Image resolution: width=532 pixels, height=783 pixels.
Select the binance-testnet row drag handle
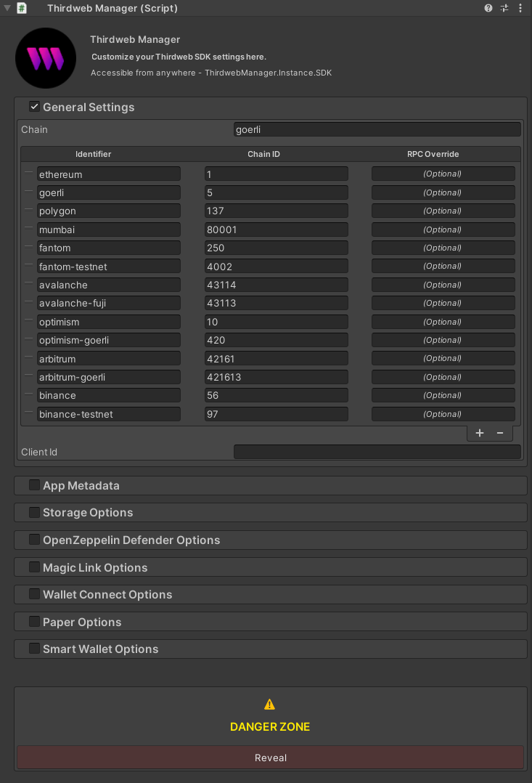[28, 413]
